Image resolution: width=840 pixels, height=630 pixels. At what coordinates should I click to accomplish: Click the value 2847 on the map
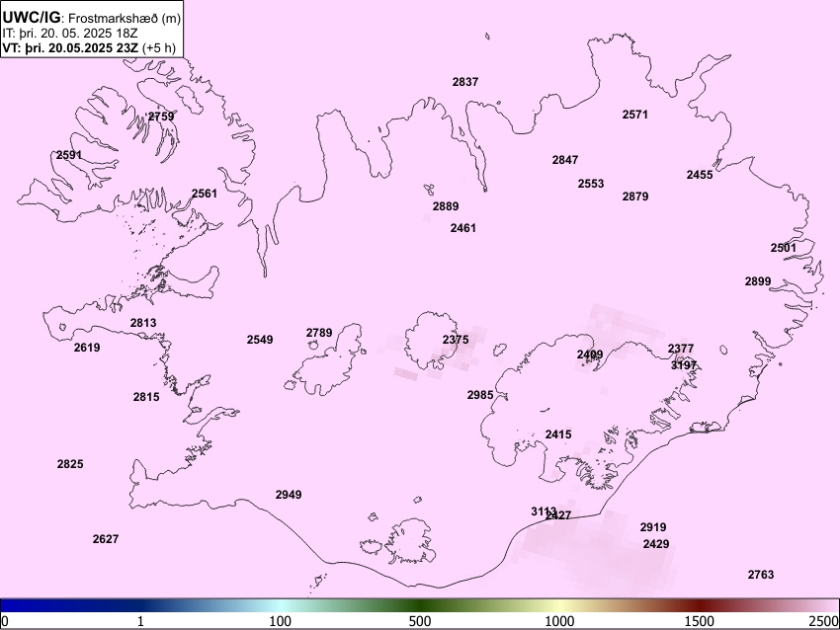(565, 160)
